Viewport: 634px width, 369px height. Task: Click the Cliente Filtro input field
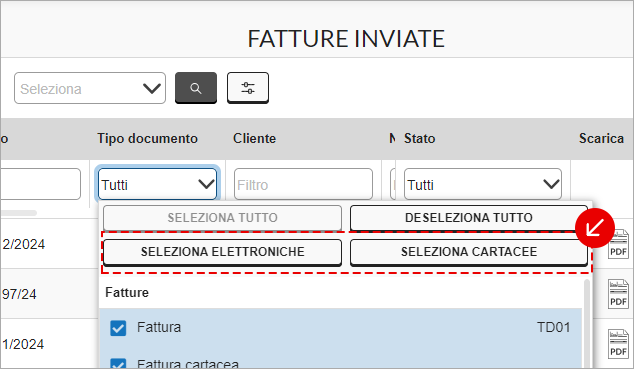click(x=303, y=184)
